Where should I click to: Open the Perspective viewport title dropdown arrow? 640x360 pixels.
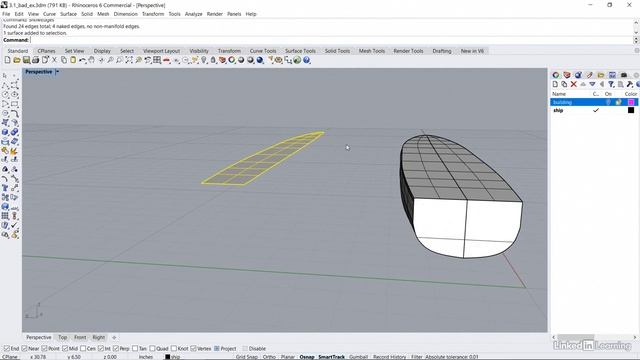pyautogui.click(x=57, y=72)
